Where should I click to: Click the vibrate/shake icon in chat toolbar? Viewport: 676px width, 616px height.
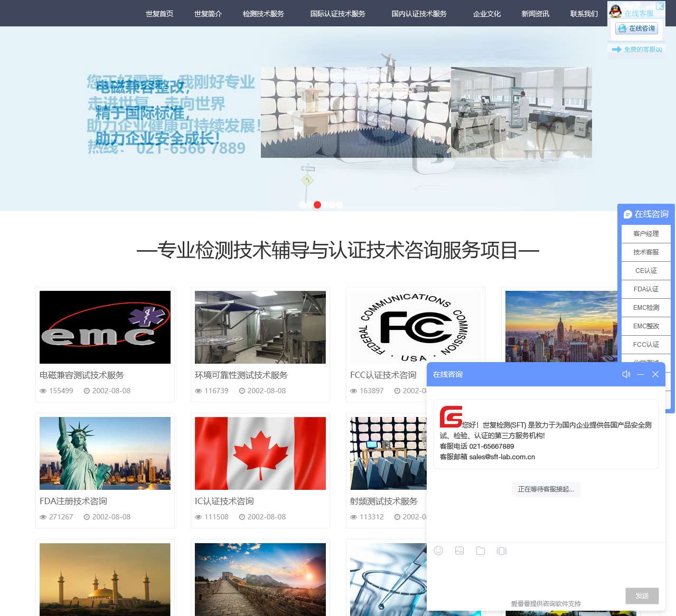tap(502, 551)
